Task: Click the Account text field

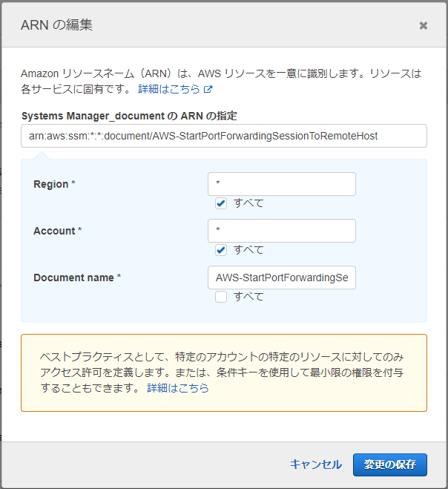Action: pyautogui.click(x=282, y=231)
